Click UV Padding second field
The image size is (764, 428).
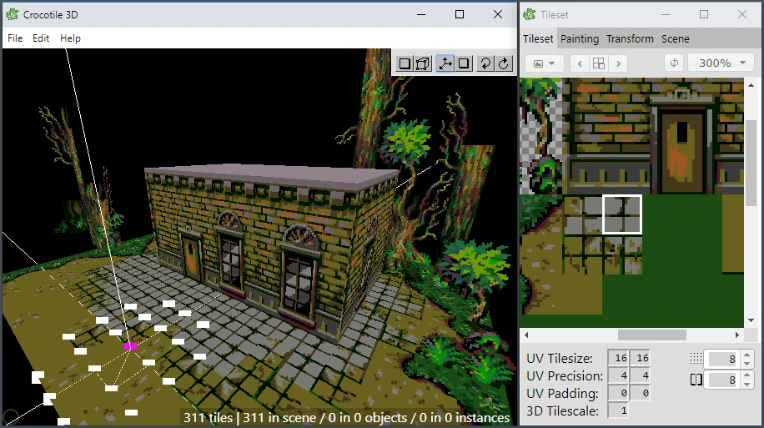tap(640, 393)
